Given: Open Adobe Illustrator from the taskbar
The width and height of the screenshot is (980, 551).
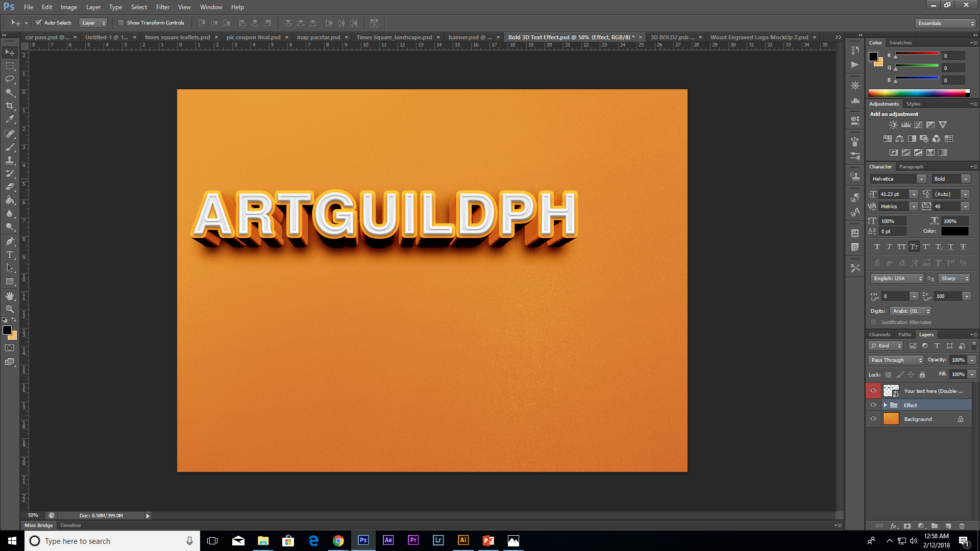Looking at the screenshot, I should pos(463,540).
